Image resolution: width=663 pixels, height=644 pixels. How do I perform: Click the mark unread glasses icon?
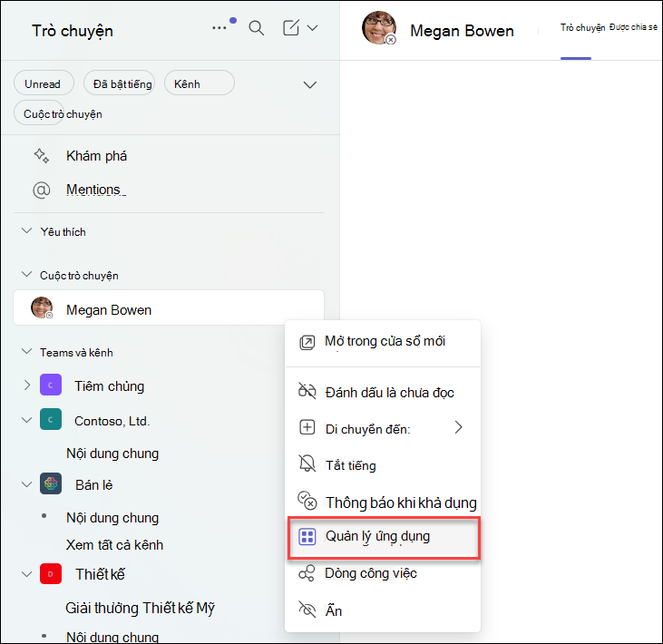point(307,391)
